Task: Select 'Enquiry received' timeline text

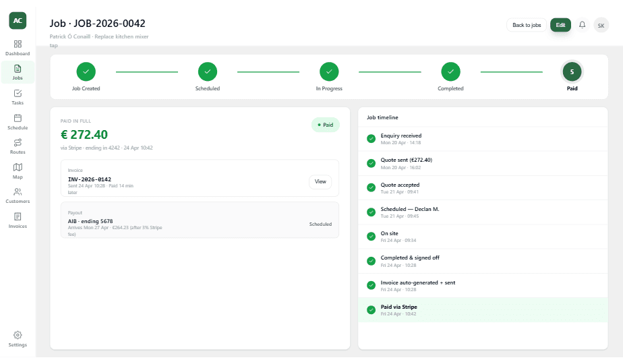Action: [x=401, y=135]
